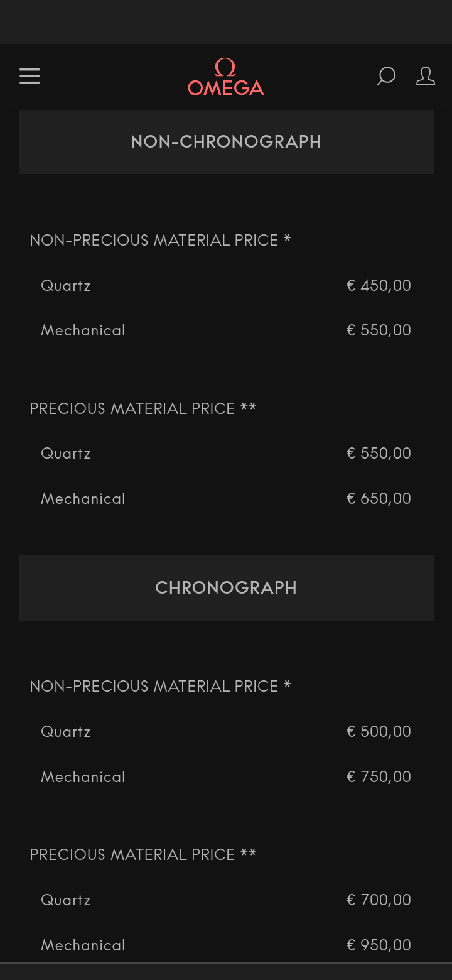Select the Quartz label beside € 450,00

tap(66, 286)
